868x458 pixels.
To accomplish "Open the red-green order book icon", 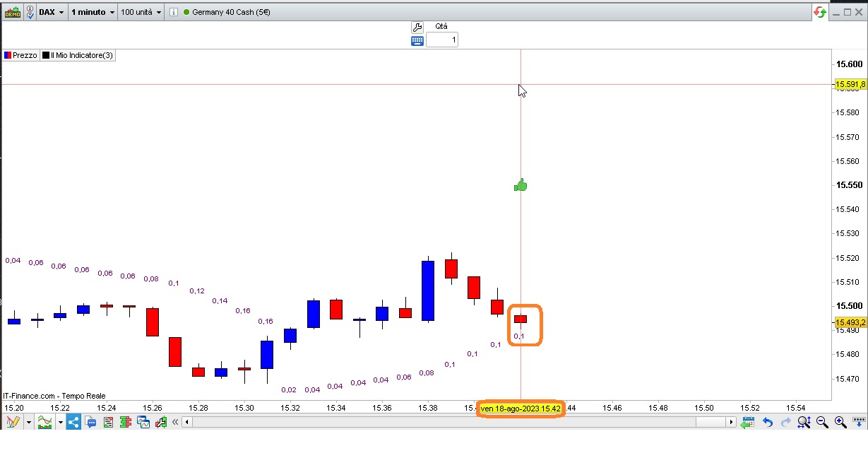I will tap(126, 422).
